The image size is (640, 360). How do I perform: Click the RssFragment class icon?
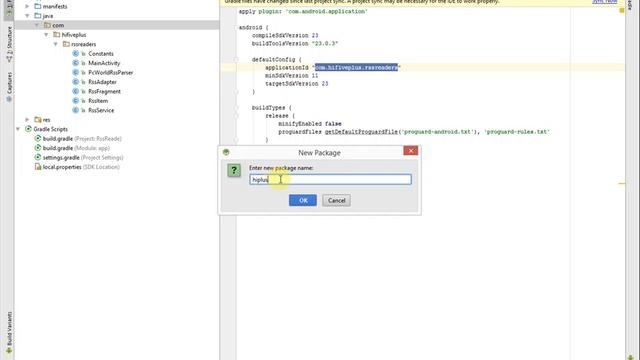pyautogui.click(x=76, y=91)
